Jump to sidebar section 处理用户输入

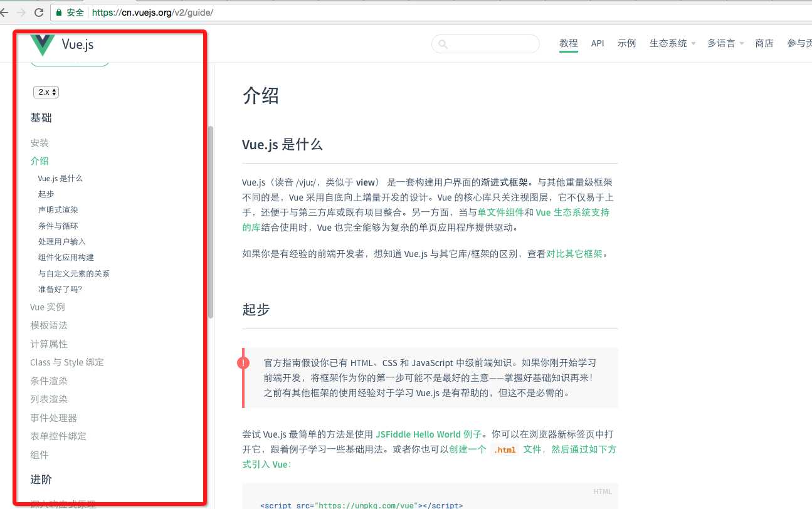click(x=62, y=242)
